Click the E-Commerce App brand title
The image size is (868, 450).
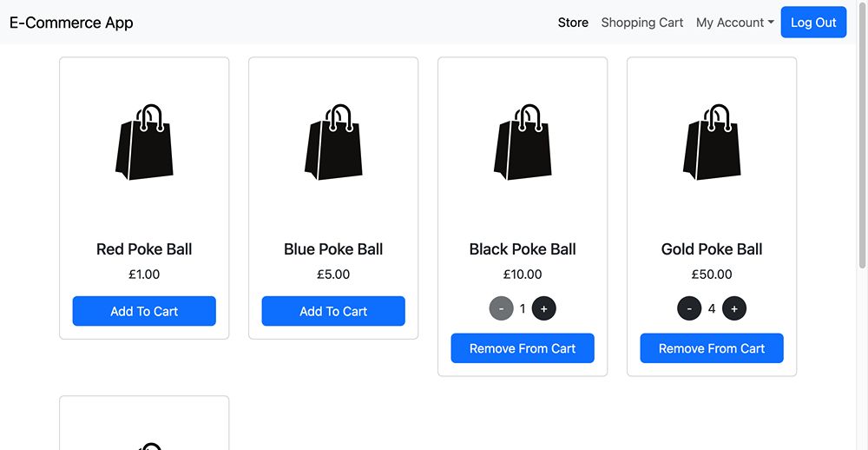(x=71, y=23)
